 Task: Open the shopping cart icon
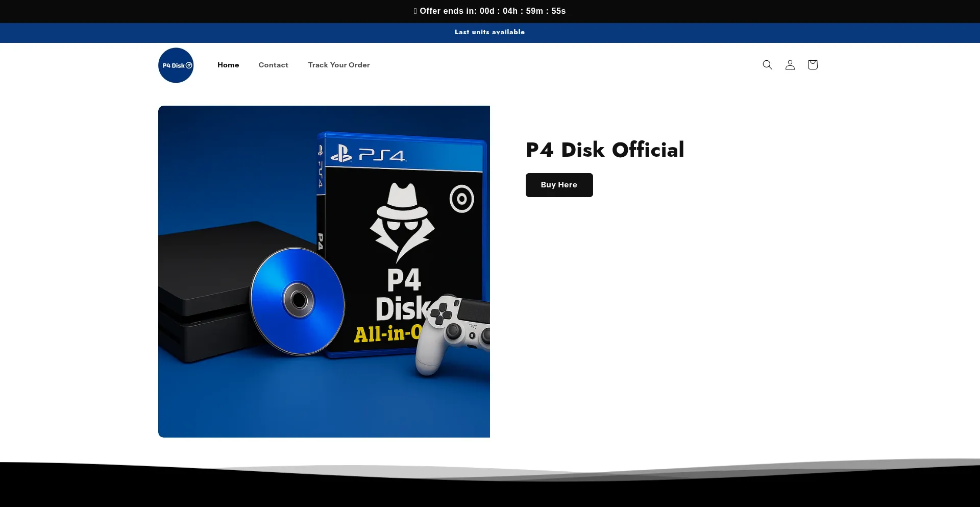click(x=812, y=65)
